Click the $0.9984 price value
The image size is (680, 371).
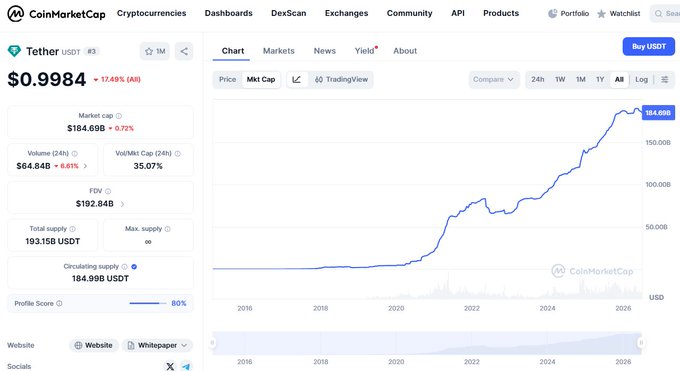47,79
